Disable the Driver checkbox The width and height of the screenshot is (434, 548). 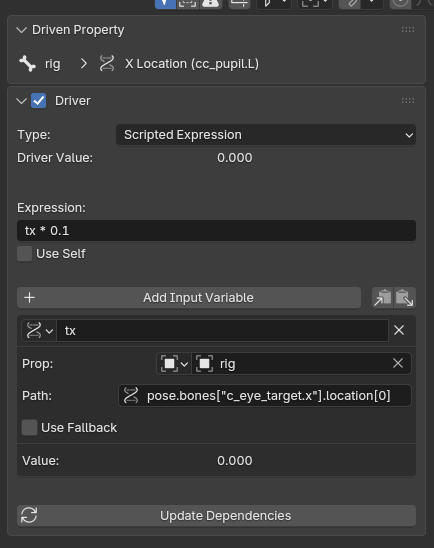click(x=38, y=101)
